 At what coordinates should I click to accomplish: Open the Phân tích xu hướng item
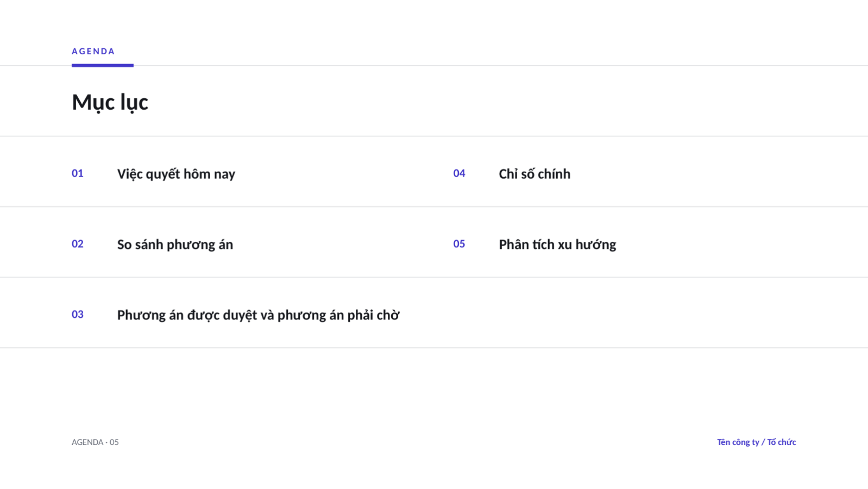(x=557, y=244)
